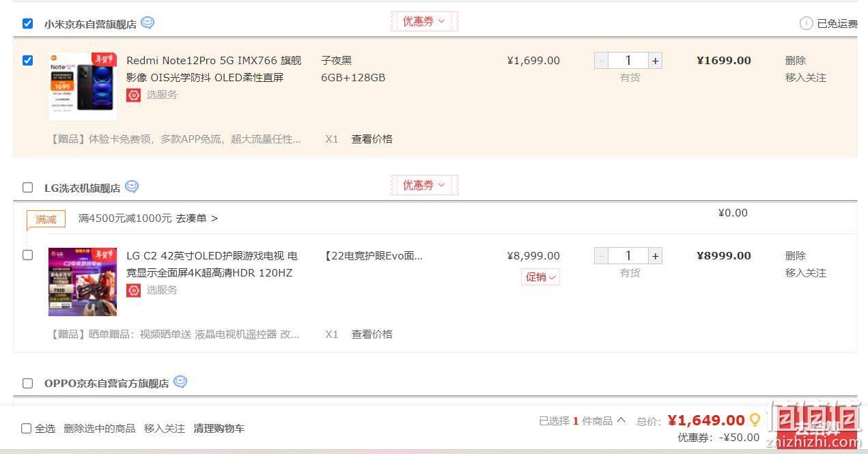The image size is (868, 454).
Task: Expand the 促销 dropdown for LG C2 TV
Action: 540,276
